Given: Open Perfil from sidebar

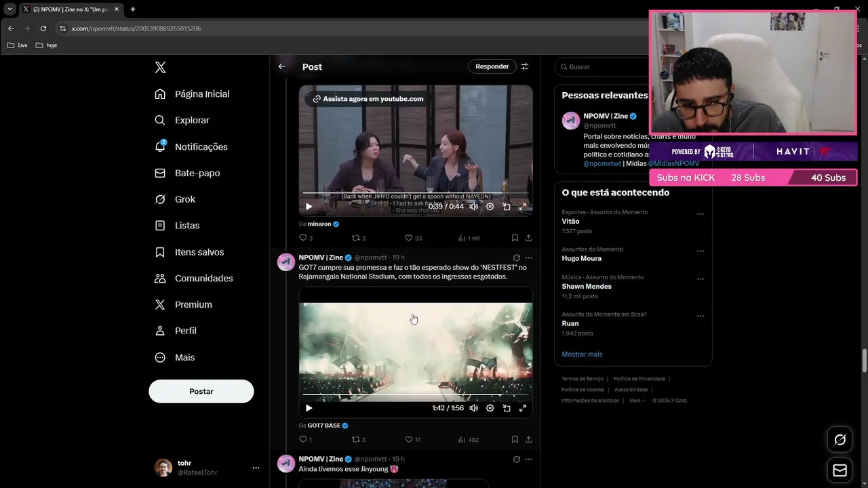Looking at the screenshot, I should (176, 331).
